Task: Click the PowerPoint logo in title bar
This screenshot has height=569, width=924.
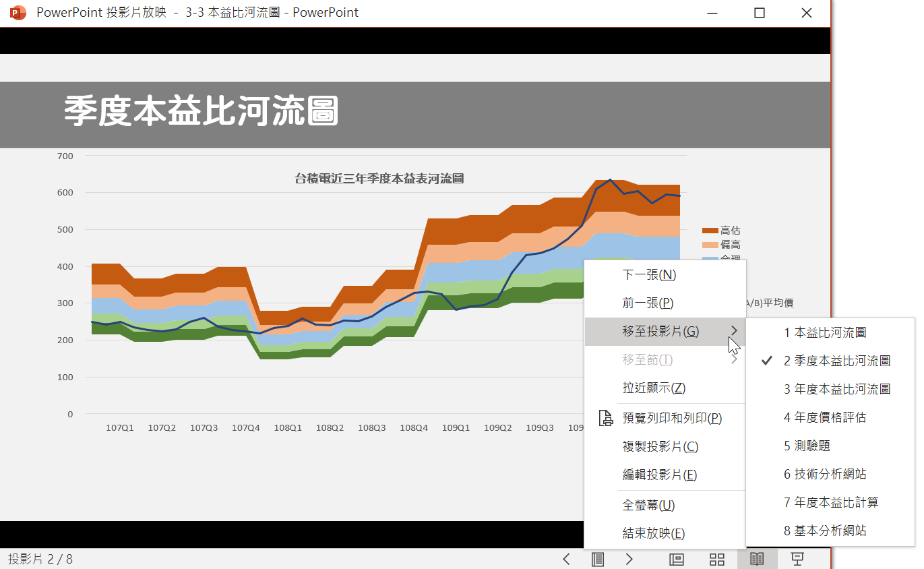Action: coord(18,13)
